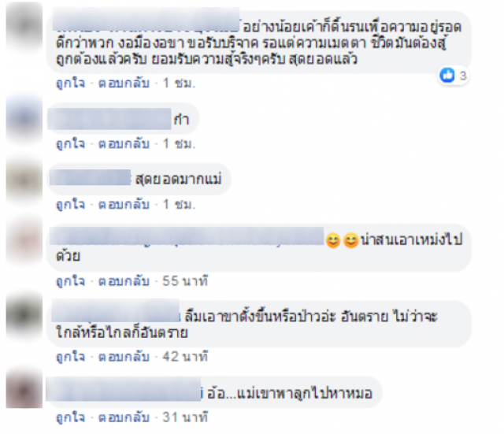The image size is (504, 434).
Task: Like the 'กำ' comment
Action: click(71, 143)
